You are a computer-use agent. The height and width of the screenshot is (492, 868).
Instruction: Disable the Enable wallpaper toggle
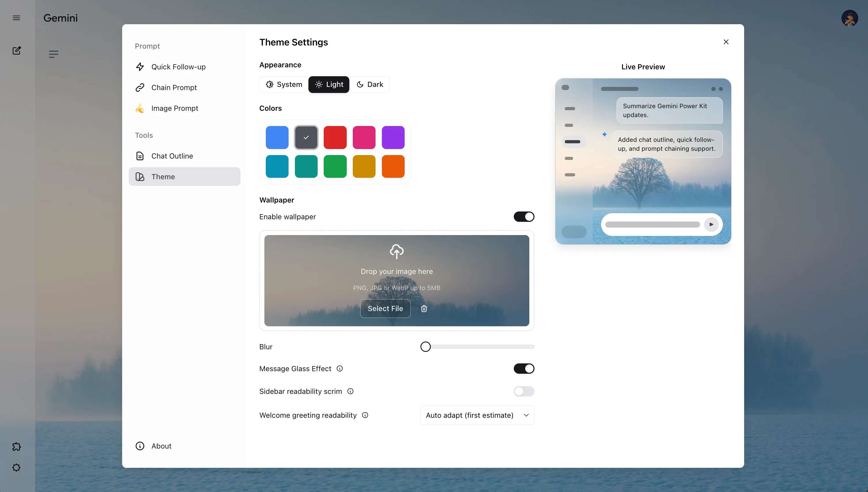click(524, 217)
